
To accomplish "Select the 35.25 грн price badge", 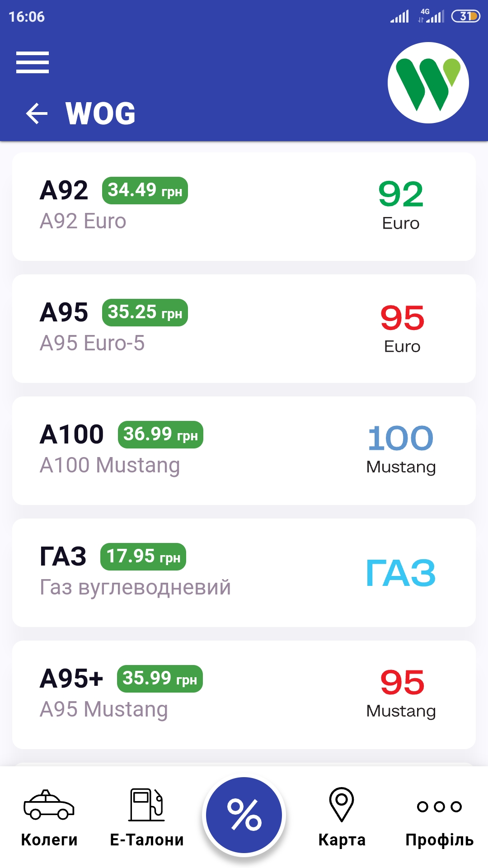I will pyautogui.click(x=145, y=312).
